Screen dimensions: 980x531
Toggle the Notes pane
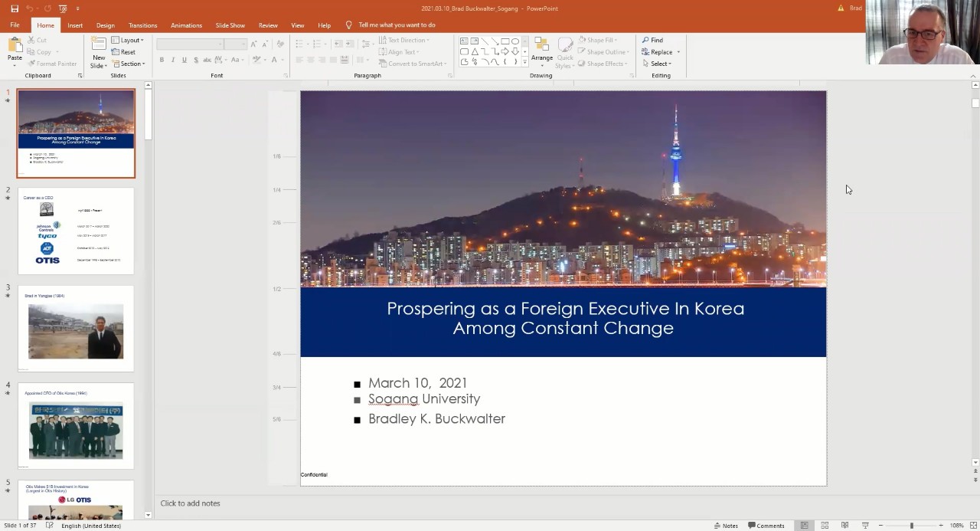tap(726, 526)
